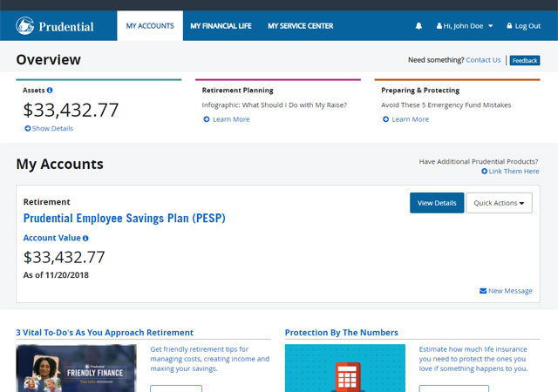This screenshot has width=558, height=392.
Task: Open Protection By The Numbers heading link
Action: [x=341, y=333]
